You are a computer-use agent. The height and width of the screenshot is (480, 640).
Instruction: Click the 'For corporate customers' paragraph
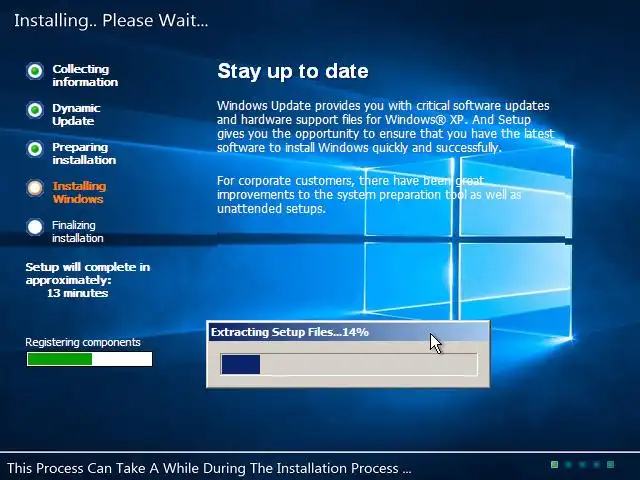coord(369,195)
